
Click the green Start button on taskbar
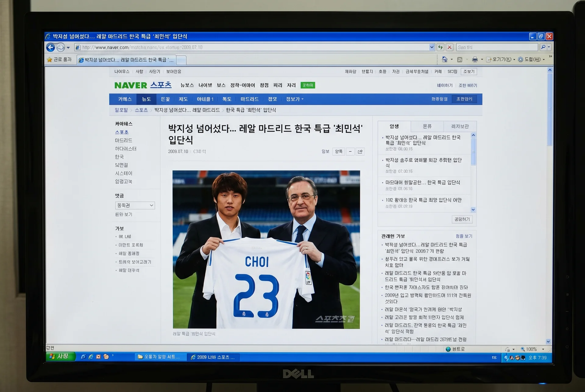click(60, 356)
